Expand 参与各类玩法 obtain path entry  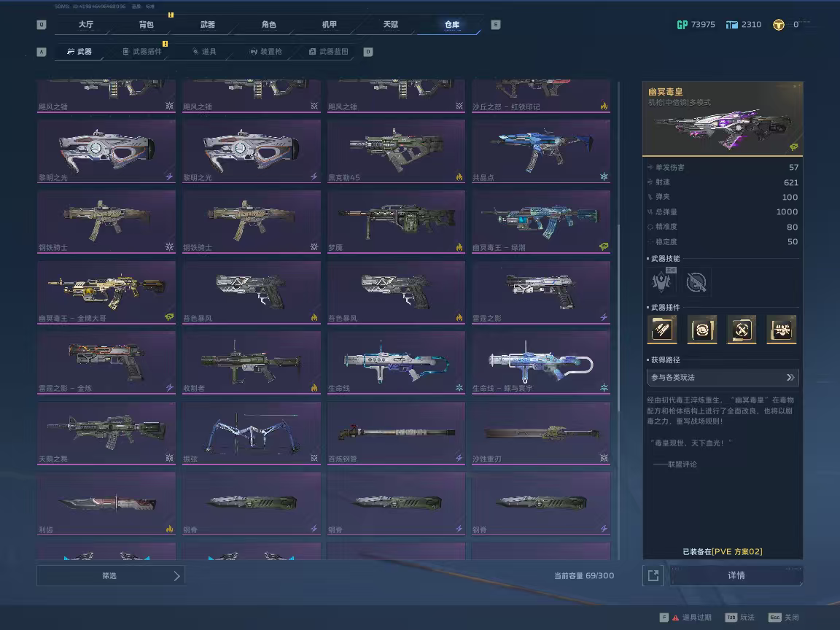[x=722, y=377]
